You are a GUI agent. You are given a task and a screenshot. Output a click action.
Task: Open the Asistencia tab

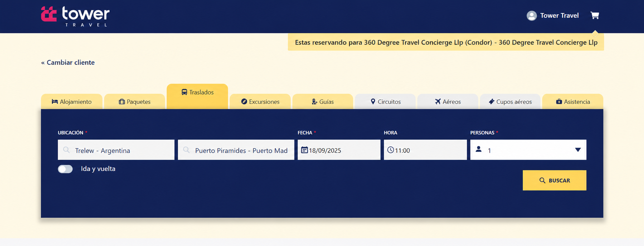point(573,102)
